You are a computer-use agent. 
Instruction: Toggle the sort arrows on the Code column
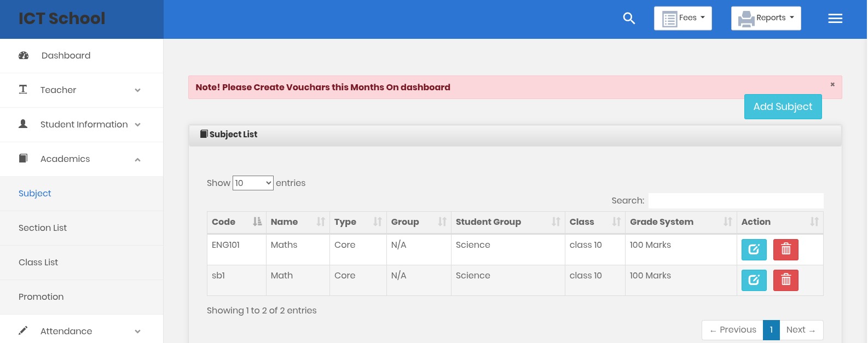[x=257, y=222]
